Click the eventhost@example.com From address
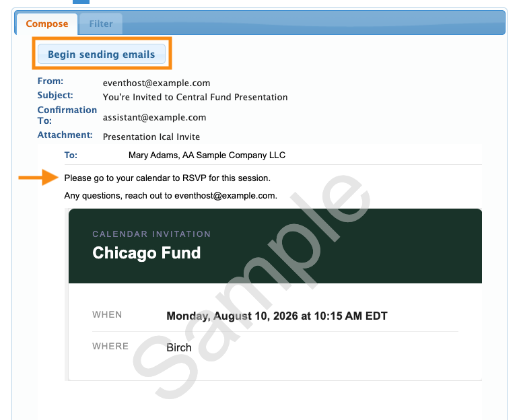Image resolution: width=519 pixels, height=420 pixels. coord(156,83)
